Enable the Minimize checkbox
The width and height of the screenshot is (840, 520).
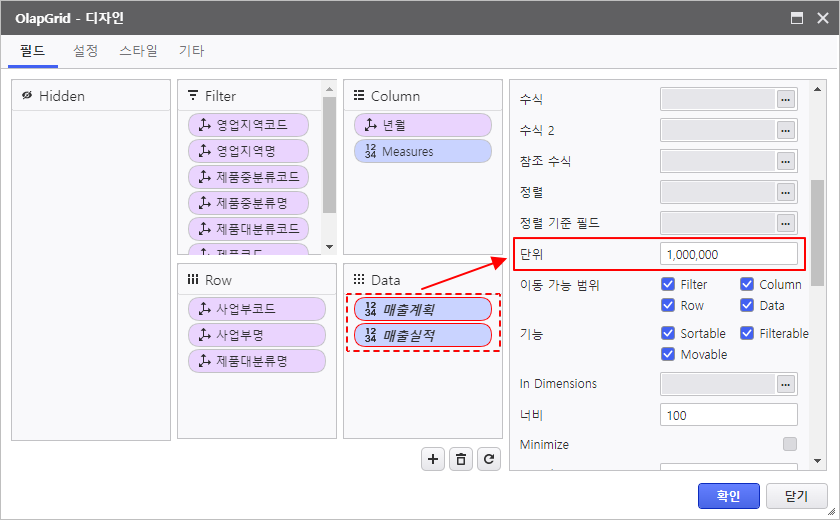(790, 444)
